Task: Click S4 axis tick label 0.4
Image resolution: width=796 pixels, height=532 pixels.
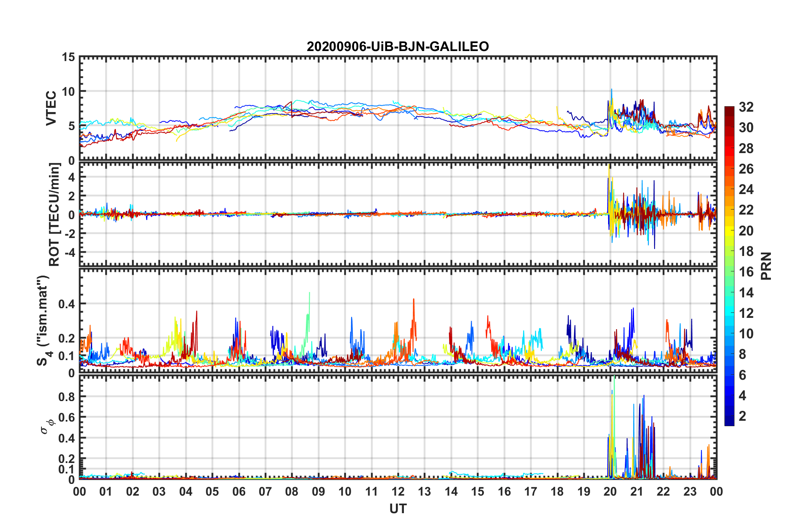Action: (67, 304)
